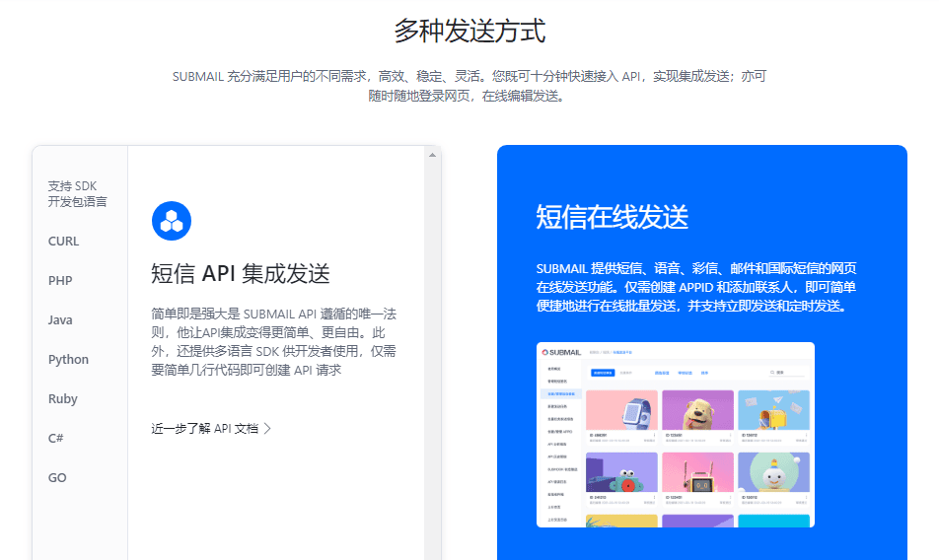Open the 近一步了解 API 文档 link
This screenshot has height=560, width=939.
(211, 428)
